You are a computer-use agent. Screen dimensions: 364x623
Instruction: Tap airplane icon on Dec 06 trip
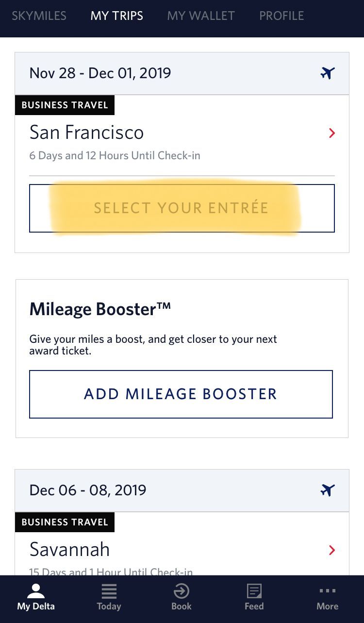[x=328, y=490]
